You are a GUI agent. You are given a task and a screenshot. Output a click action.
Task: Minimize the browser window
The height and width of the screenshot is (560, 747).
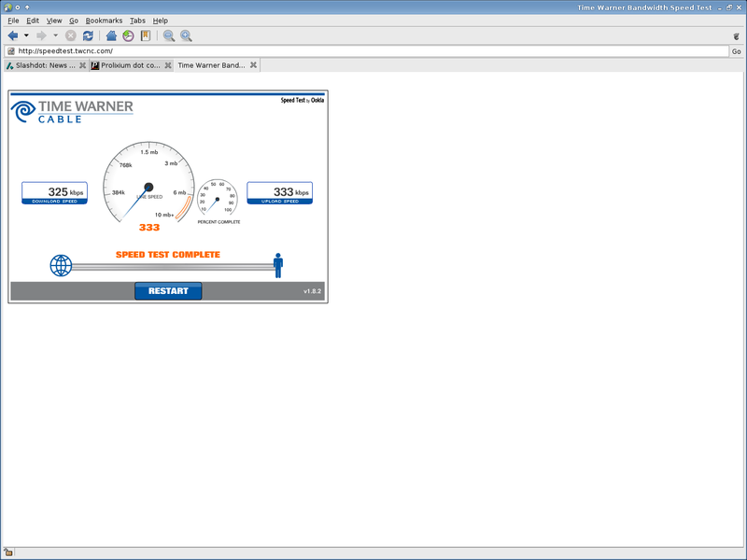[719, 7]
